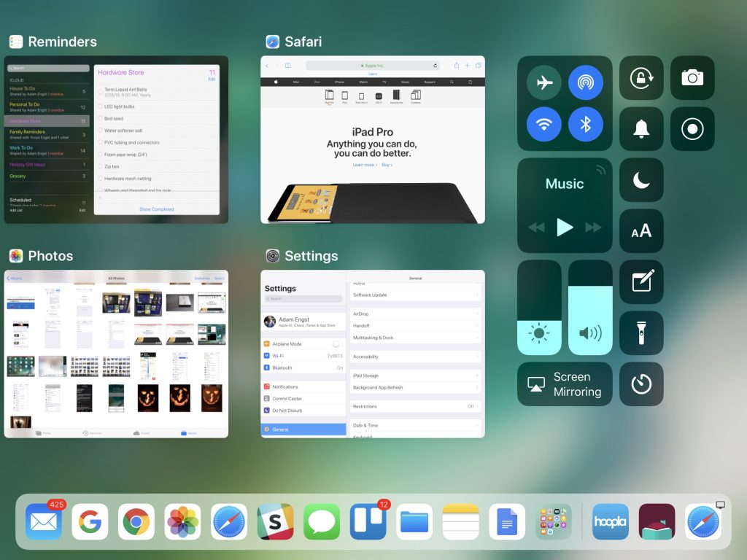Open Date & Time row in Settings

point(415,425)
